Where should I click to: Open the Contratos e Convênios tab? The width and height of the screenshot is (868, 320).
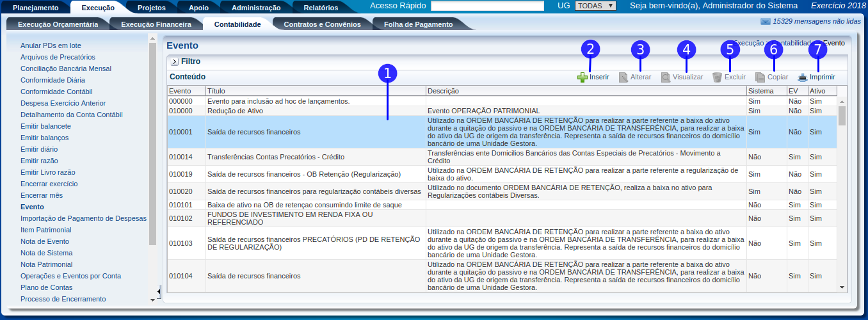coord(322,24)
